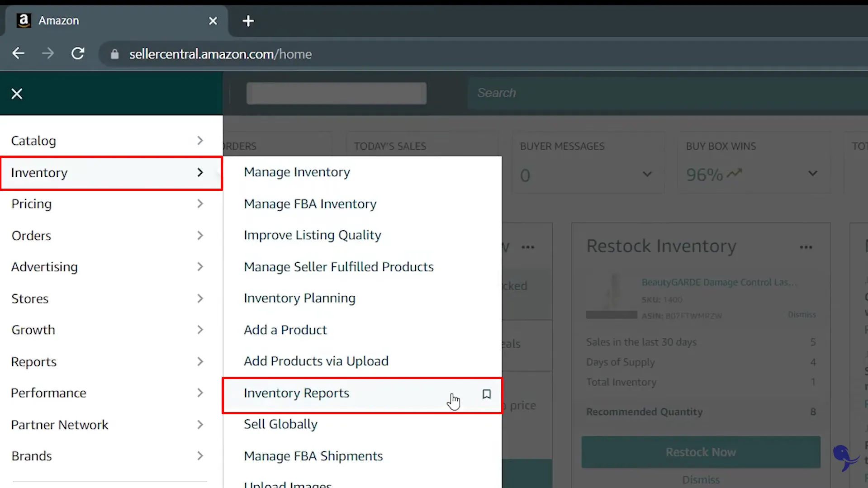Screen dimensions: 868x488
Task: Click the bookmark icon next to Inventory Reports
Action: [x=487, y=394]
